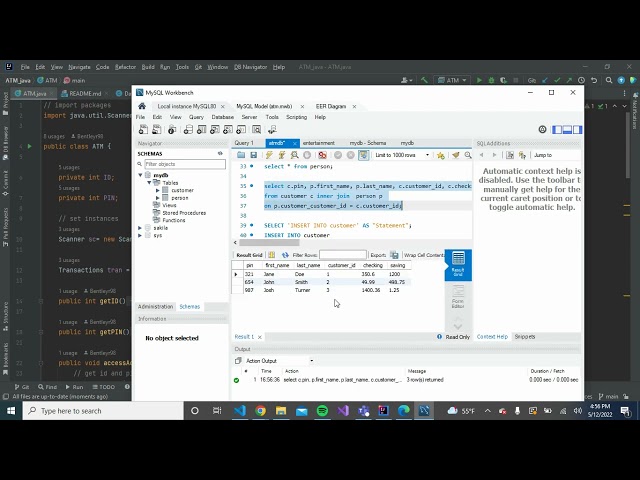Open the Snippets tab

coord(524,337)
